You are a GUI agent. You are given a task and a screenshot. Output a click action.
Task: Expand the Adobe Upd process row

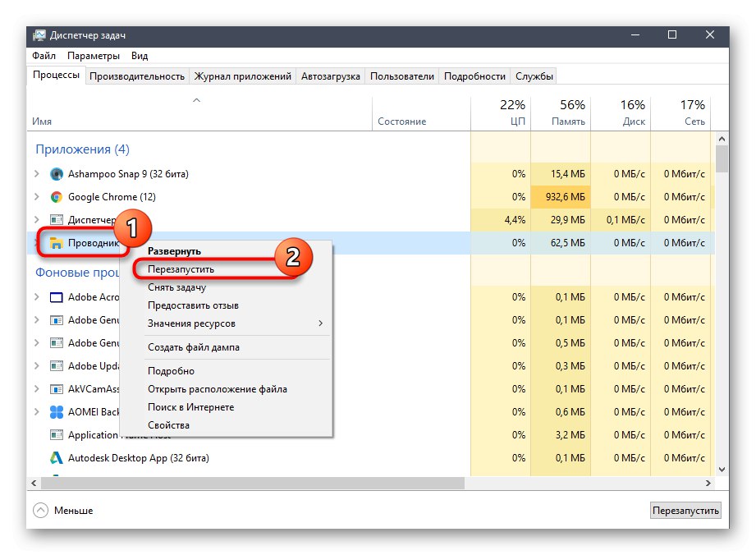pos(37,366)
